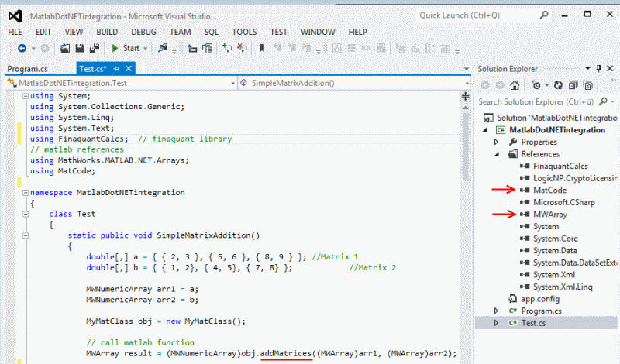Click the Solution Explorer Refresh icon
This screenshot has width=620, height=364.
tap(558, 85)
